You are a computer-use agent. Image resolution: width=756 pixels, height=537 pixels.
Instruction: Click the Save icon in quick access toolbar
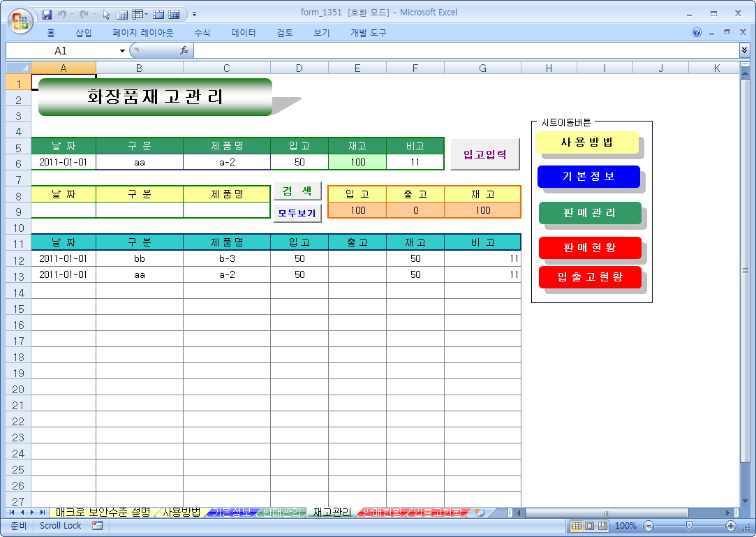[47, 14]
